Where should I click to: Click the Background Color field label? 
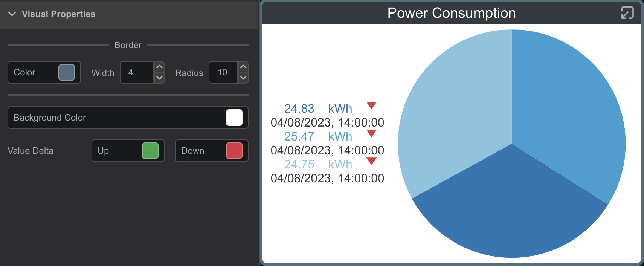50,118
